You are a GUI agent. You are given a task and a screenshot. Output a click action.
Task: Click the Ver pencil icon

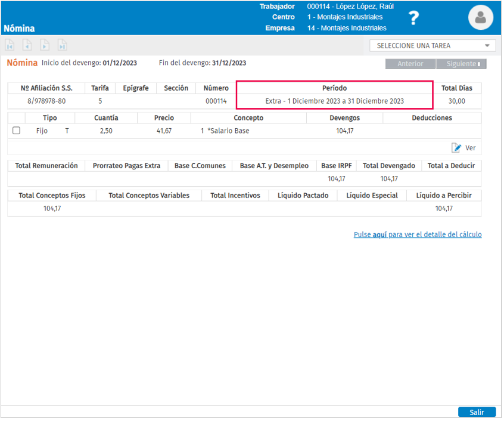pyautogui.click(x=457, y=148)
